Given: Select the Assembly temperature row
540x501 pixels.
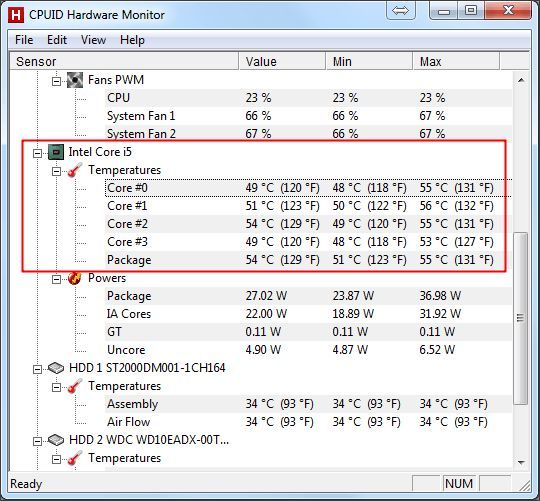Looking at the screenshot, I should (309, 404).
